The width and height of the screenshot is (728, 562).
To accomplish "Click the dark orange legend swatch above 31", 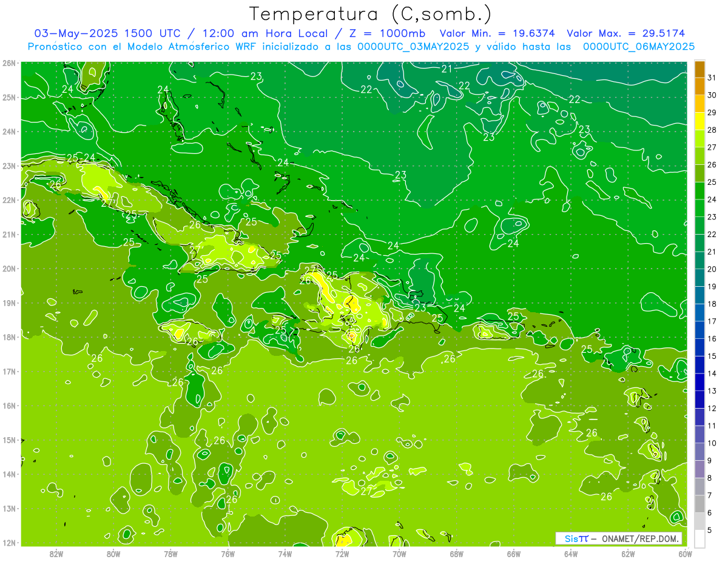I will pyautogui.click(x=699, y=69).
